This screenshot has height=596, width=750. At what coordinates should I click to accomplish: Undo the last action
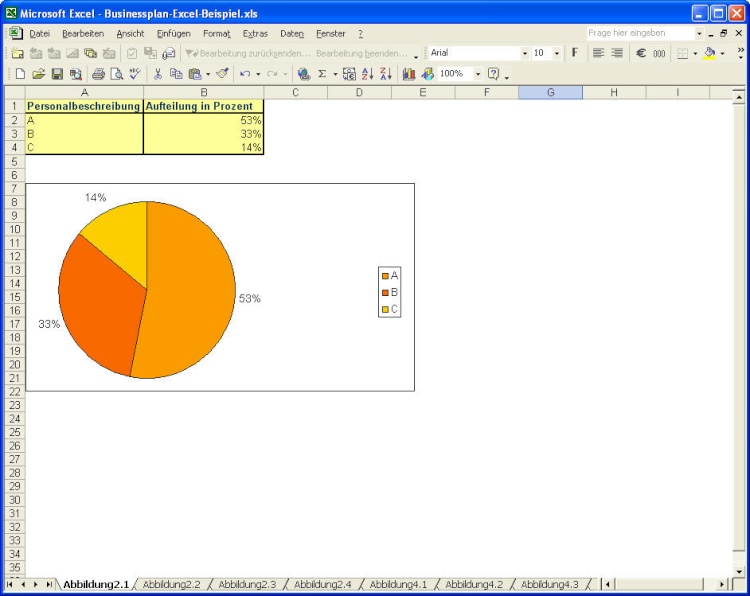coord(245,74)
